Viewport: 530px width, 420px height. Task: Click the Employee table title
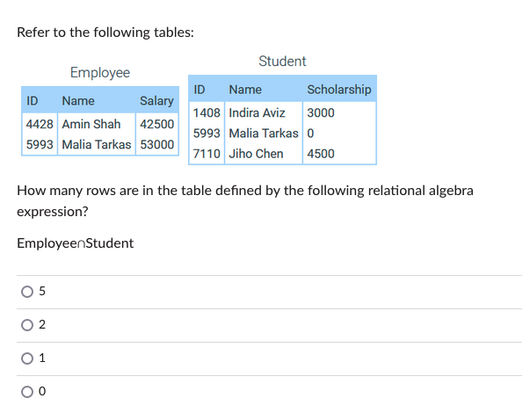point(99,73)
